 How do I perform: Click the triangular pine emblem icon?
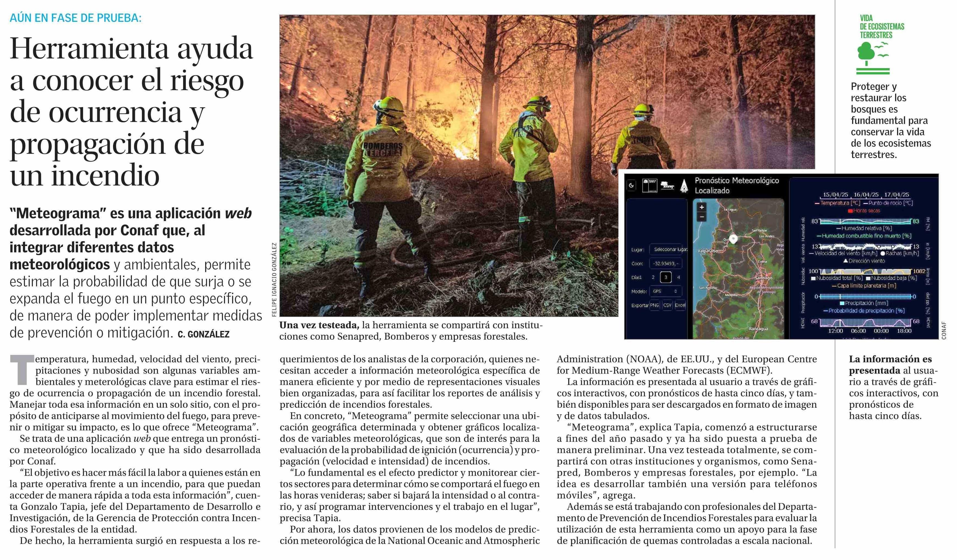(x=684, y=186)
